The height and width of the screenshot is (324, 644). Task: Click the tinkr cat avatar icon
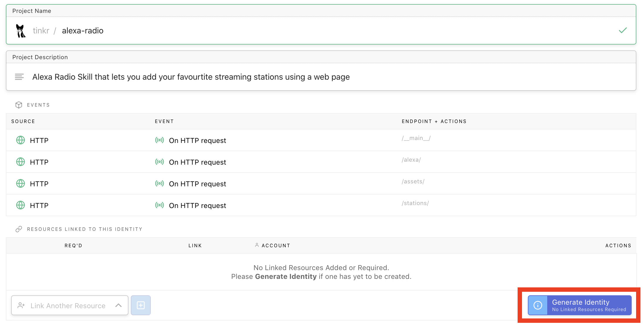[21, 31]
